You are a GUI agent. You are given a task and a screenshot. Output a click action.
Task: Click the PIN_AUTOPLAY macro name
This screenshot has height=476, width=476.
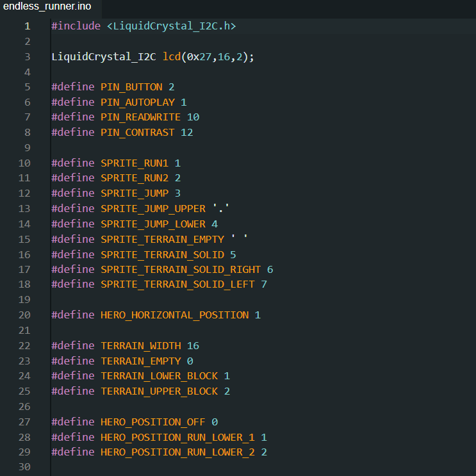[x=138, y=103]
